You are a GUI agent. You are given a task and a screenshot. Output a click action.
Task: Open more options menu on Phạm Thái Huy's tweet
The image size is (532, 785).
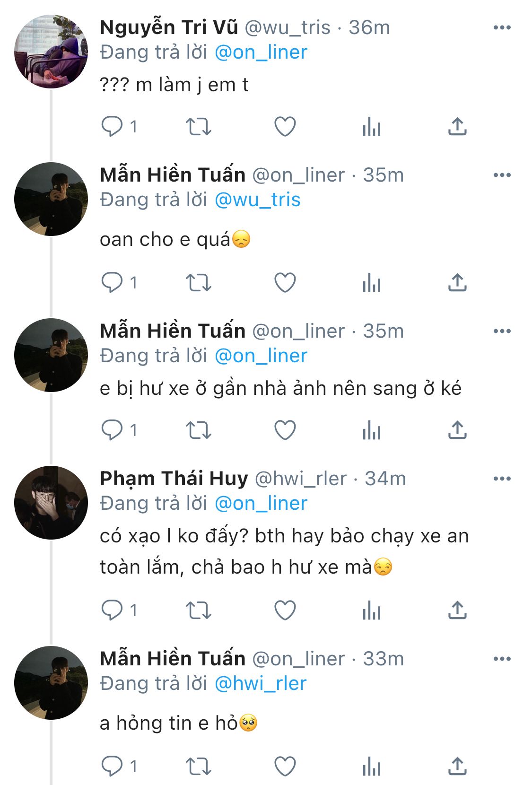(502, 479)
